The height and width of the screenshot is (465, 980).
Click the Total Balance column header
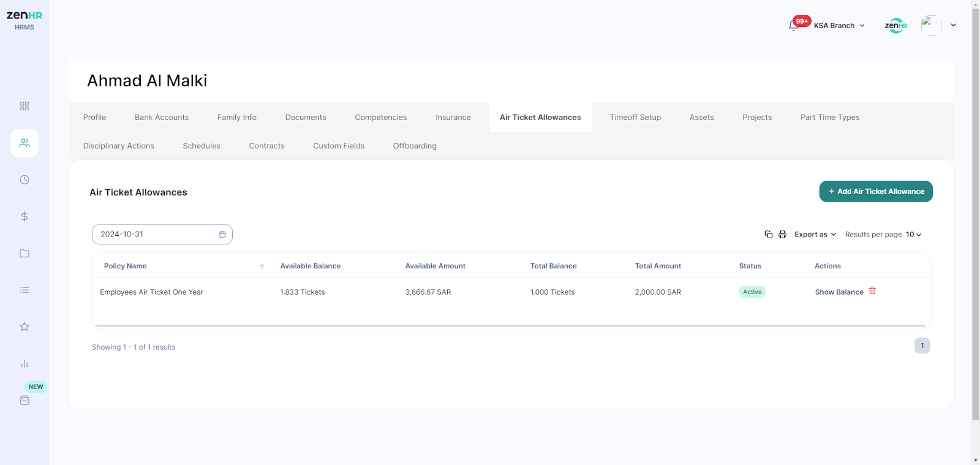point(554,266)
